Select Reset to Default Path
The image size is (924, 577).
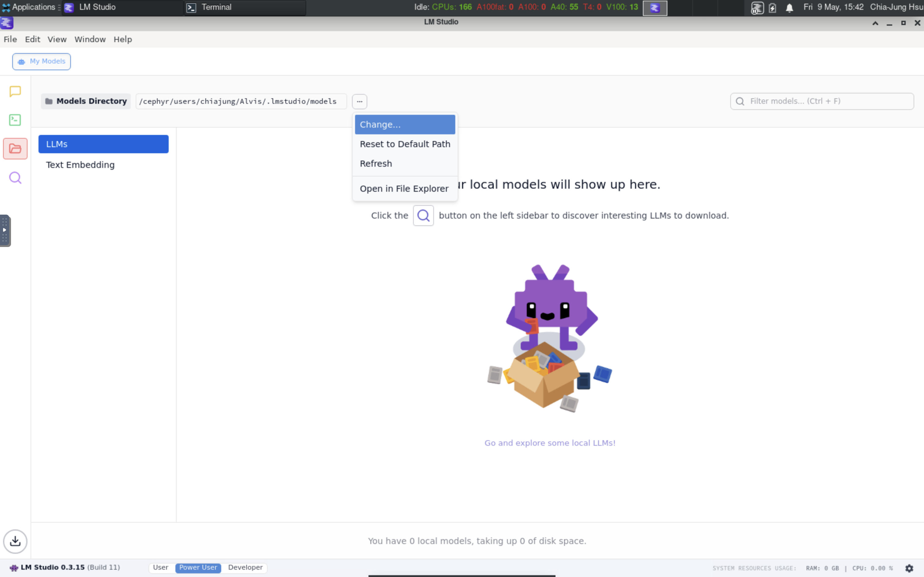click(405, 144)
